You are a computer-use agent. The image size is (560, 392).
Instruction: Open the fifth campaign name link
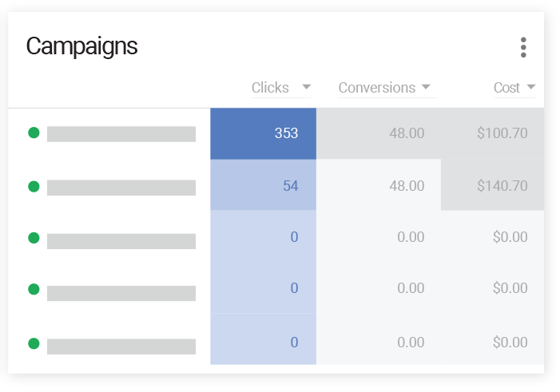121,346
